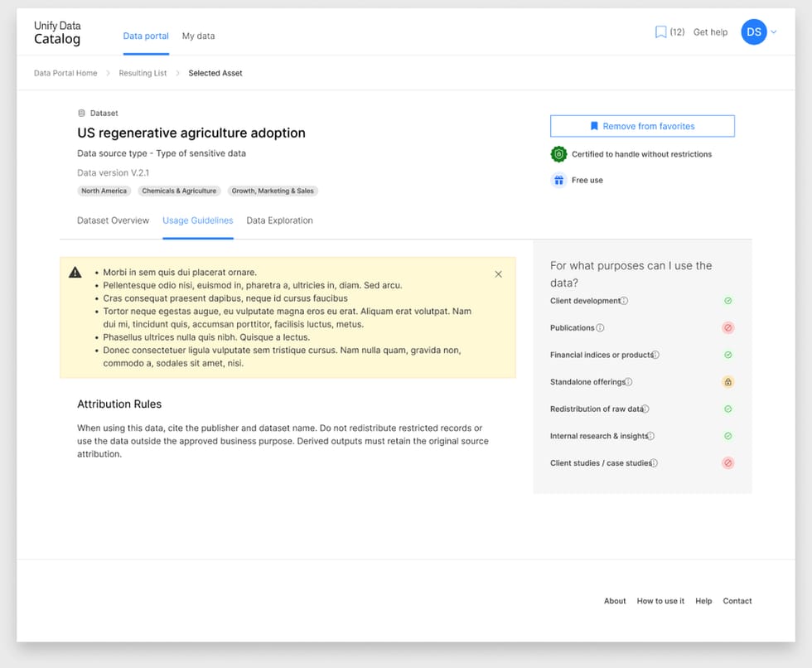Open info icon next to Publications
This screenshot has width=812, height=668.
tap(600, 328)
